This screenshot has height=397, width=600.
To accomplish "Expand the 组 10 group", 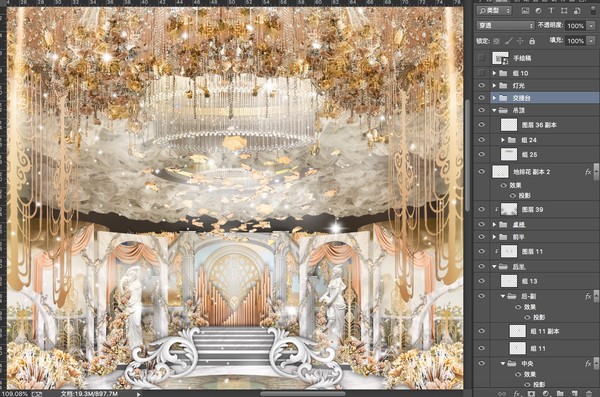I will tap(494, 73).
